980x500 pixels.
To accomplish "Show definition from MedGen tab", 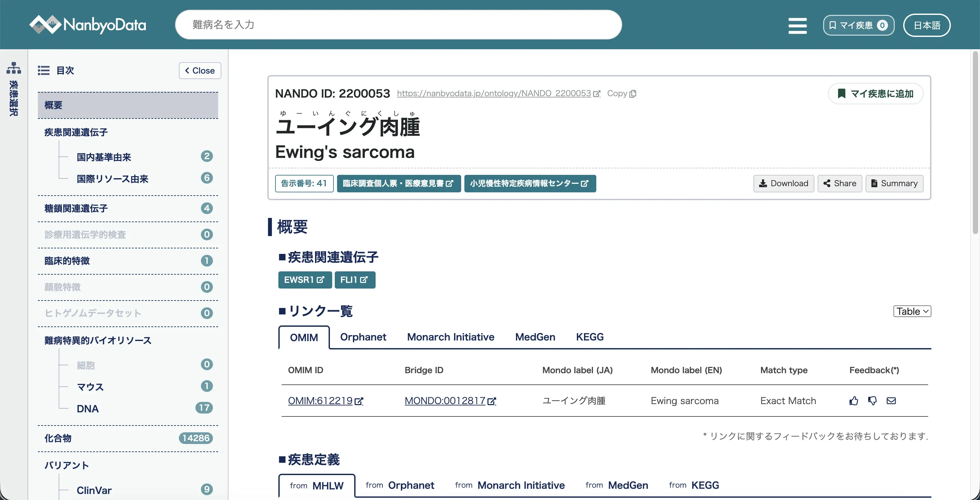I will tap(617, 485).
